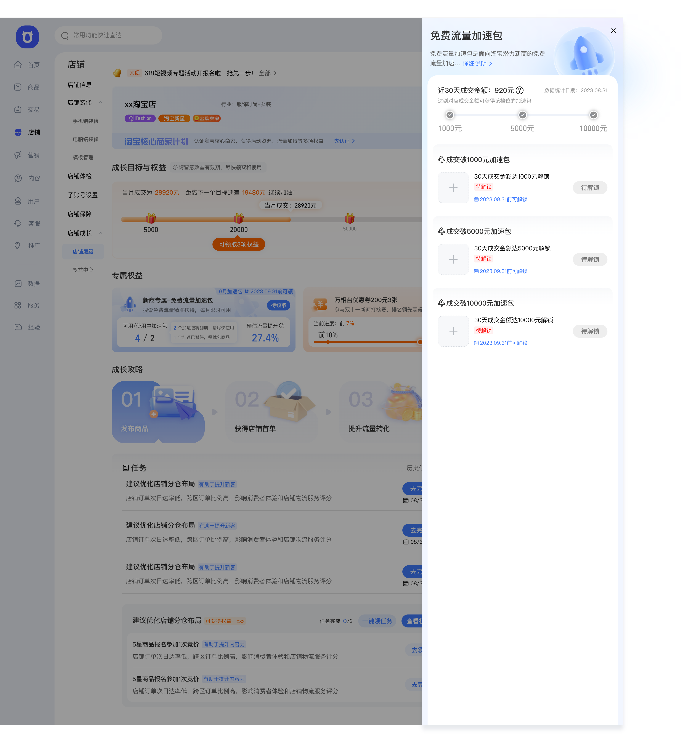This screenshot has height=736, width=700.
Task: Collapse the 店铺成长 submenu chevron
Action: tap(100, 233)
